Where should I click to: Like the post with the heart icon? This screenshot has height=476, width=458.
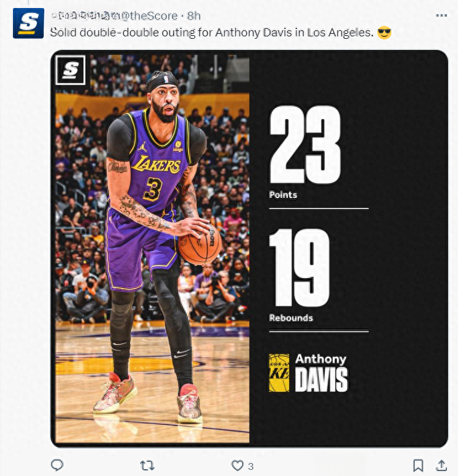(237, 466)
